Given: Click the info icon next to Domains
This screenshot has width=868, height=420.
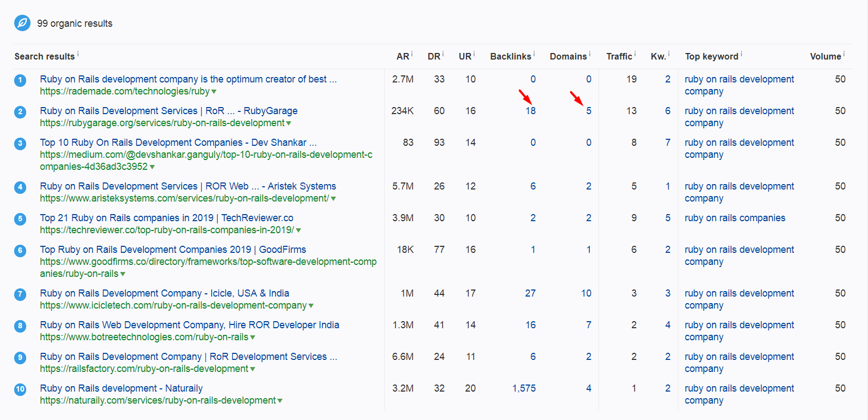Looking at the screenshot, I should coord(590,54).
